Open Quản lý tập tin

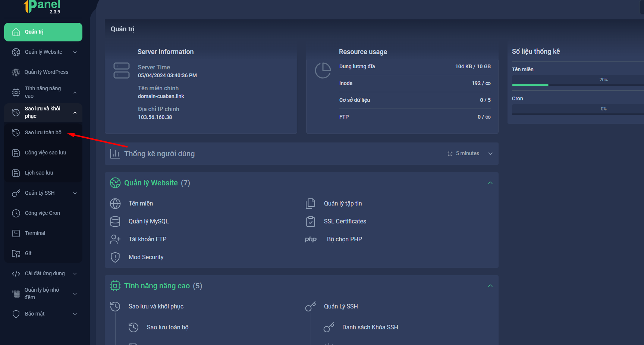pyautogui.click(x=343, y=204)
